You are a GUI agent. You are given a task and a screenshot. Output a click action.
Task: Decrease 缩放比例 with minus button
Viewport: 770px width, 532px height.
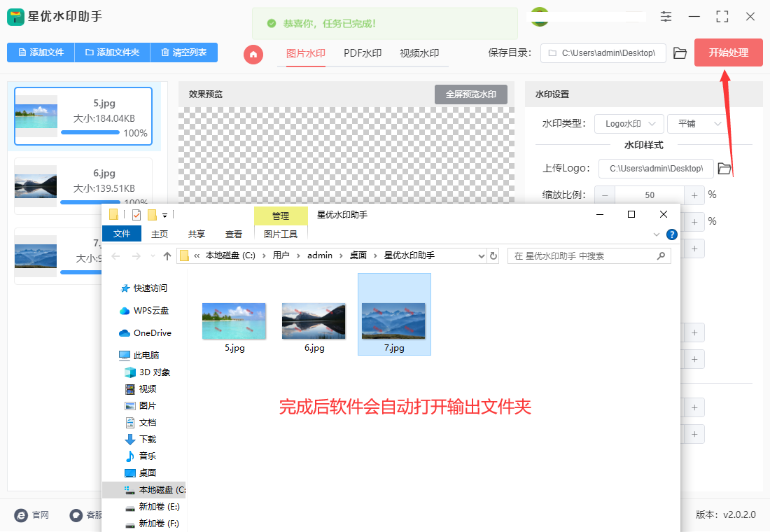pos(605,195)
